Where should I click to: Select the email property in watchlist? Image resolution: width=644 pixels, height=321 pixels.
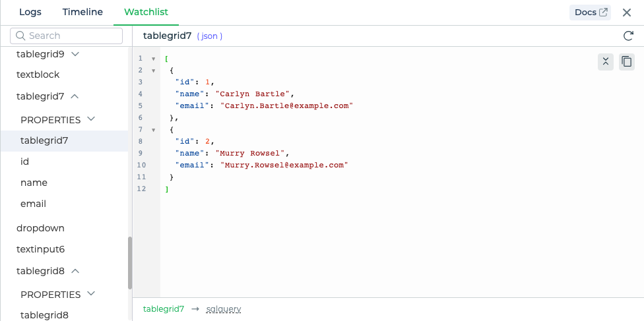[33, 204]
